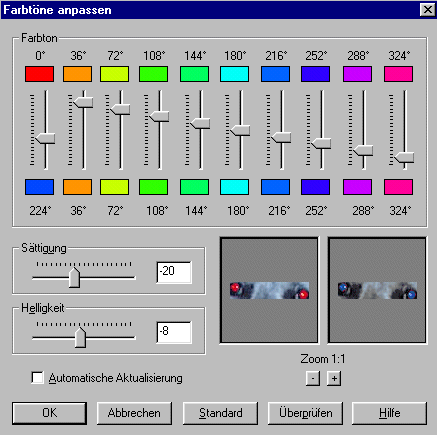The image size is (437, 435).
Task: Reset values with Standard button
Action: [x=220, y=413]
